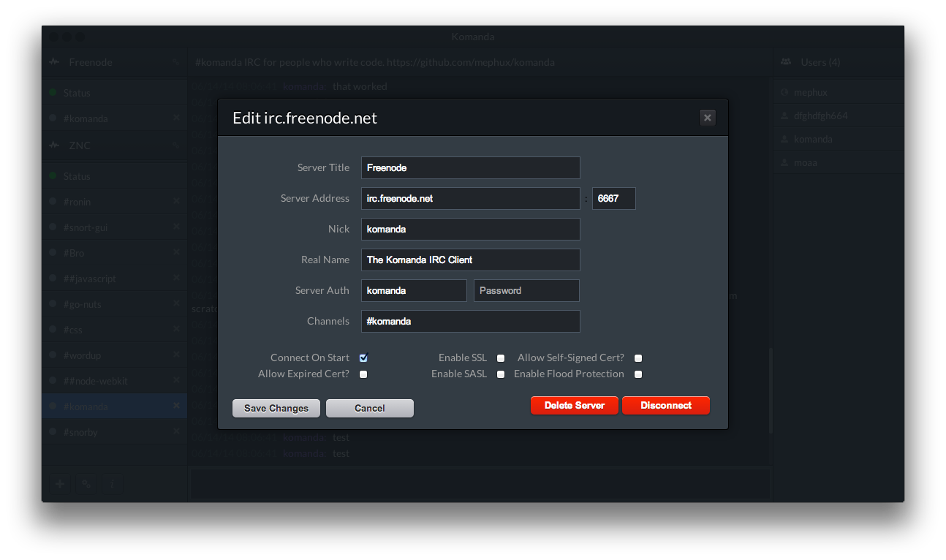
Task: Tick the Enable SASL checkbox
Action: 501,374
